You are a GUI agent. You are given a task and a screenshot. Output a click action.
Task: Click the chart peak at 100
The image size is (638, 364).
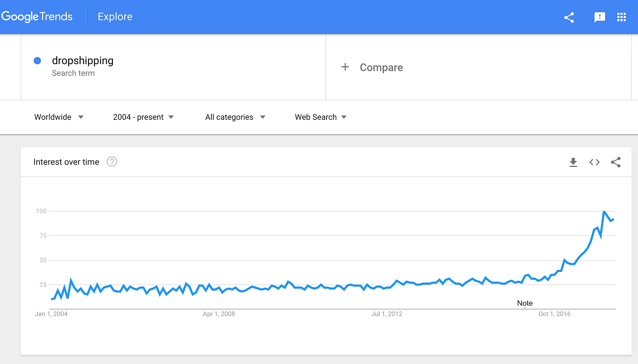(604, 211)
